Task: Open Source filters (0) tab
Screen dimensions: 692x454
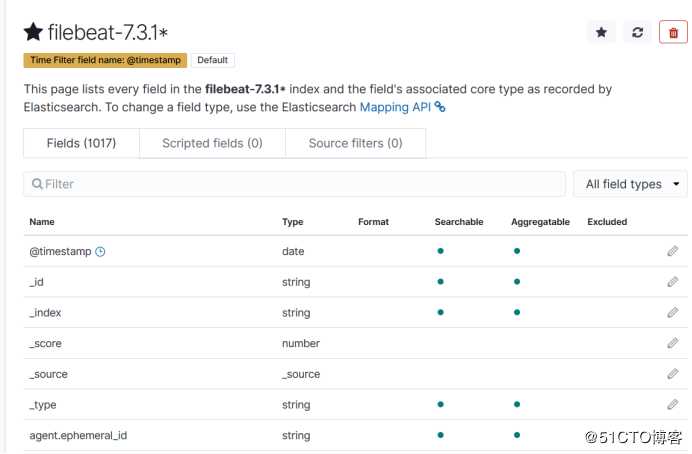Action: [x=355, y=143]
